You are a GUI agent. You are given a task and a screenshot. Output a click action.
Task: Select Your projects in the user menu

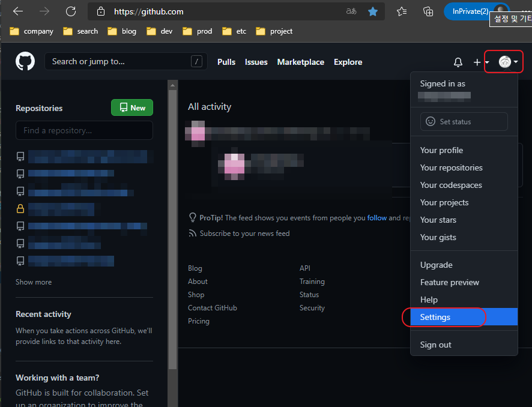pos(464,202)
